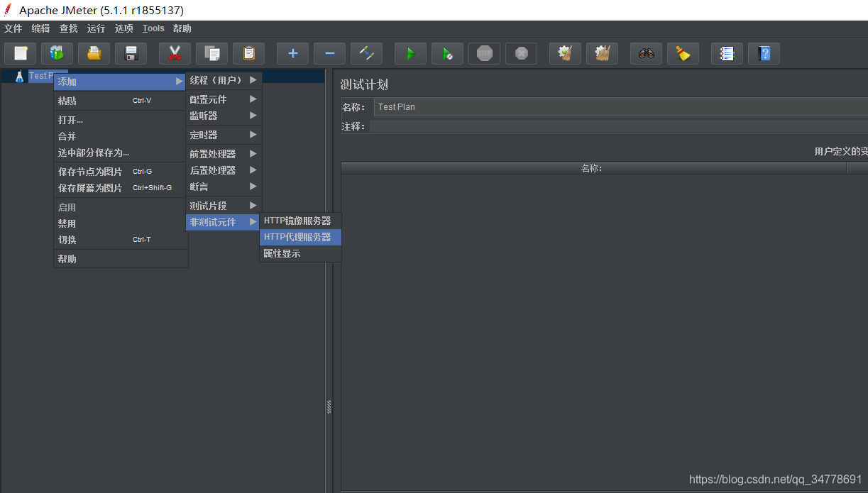The image size is (868, 493).
Task: Open the 帮助 menu in menu bar
Action: click(x=182, y=28)
